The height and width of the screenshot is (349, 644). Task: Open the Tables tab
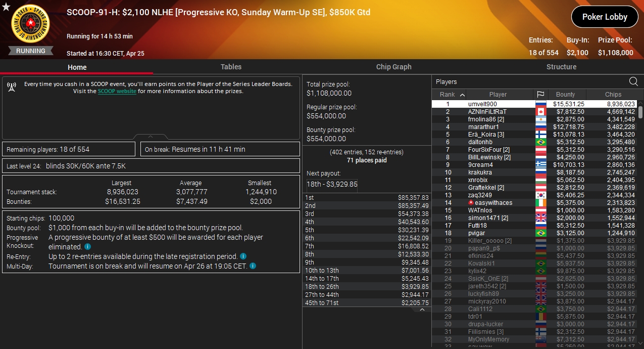click(x=231, y=67)
